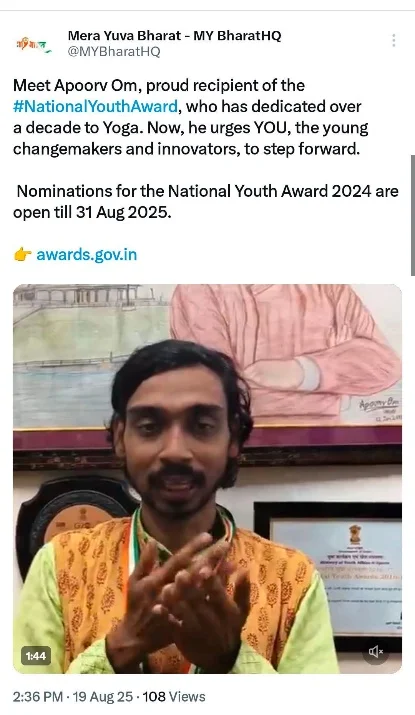Screen dimensions: 415x715
Task: Click the 'open till 31 Aug 2025' line
Action: (x=92, y=212)
